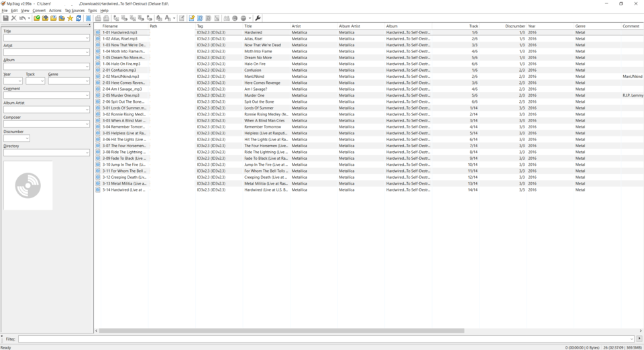Open the Actions menu
The image size is (644, 350).
click(55, 11)
